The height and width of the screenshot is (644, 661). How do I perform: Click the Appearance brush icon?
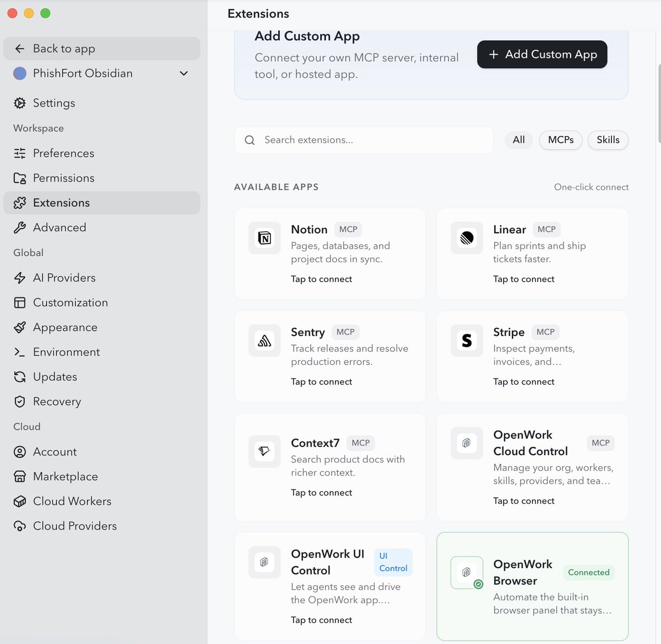click(20, 327)
